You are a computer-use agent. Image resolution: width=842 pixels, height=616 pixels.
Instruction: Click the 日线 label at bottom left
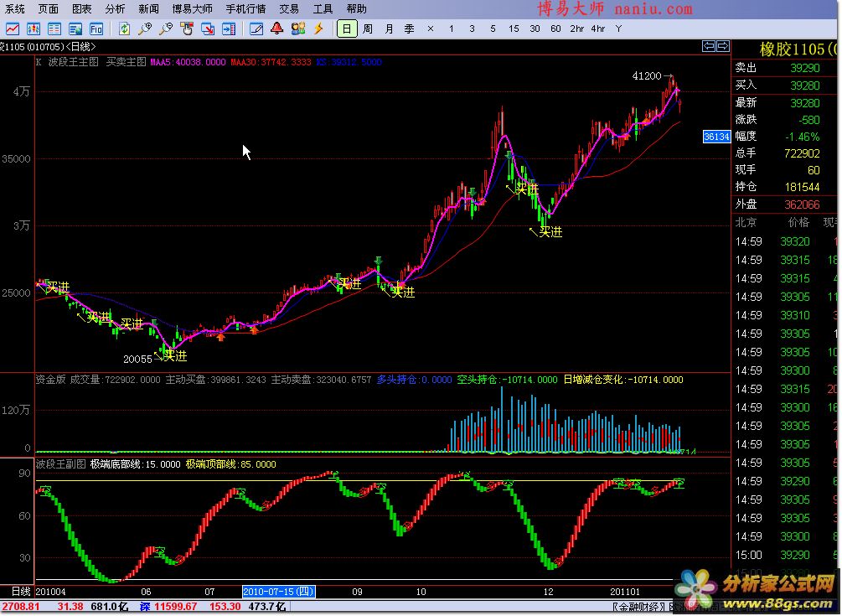pyautogui.click(x=21, y=592)
